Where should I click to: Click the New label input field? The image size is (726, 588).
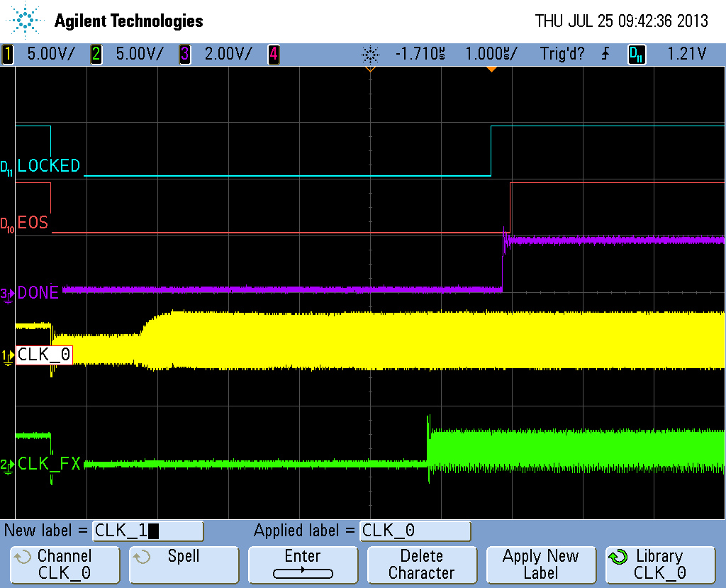(x=147, y=531)
